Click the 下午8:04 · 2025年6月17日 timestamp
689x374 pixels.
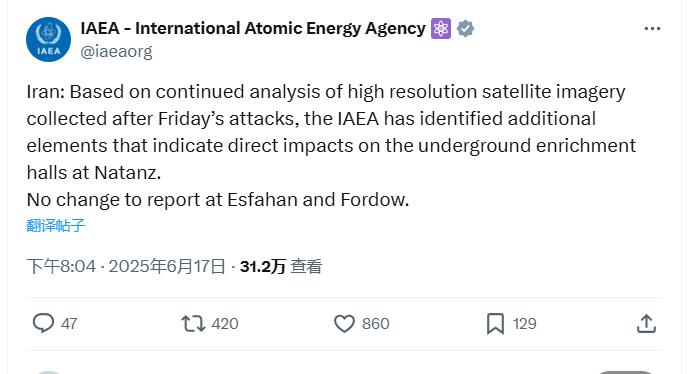126,267
